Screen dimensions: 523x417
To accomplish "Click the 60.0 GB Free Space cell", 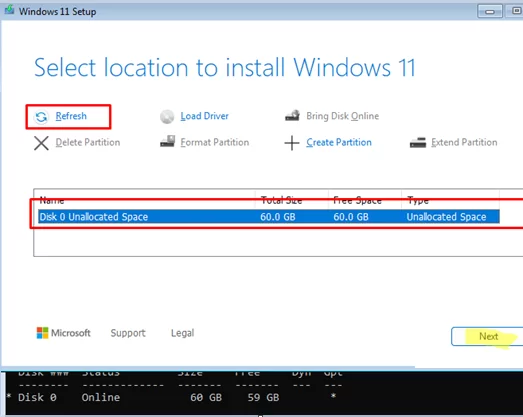I will click(351, 217).
